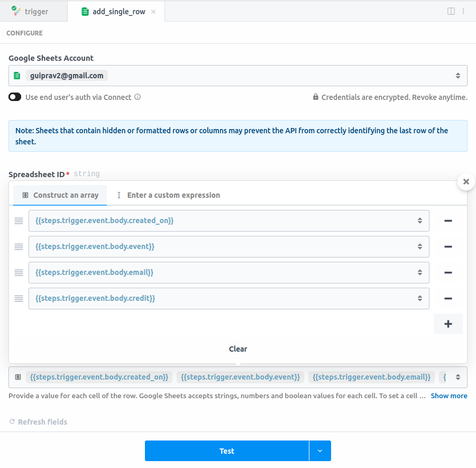Screen dimensions: 476x468
Task: Expand the created_on value selector arrows
Action: tap(419, 221)
